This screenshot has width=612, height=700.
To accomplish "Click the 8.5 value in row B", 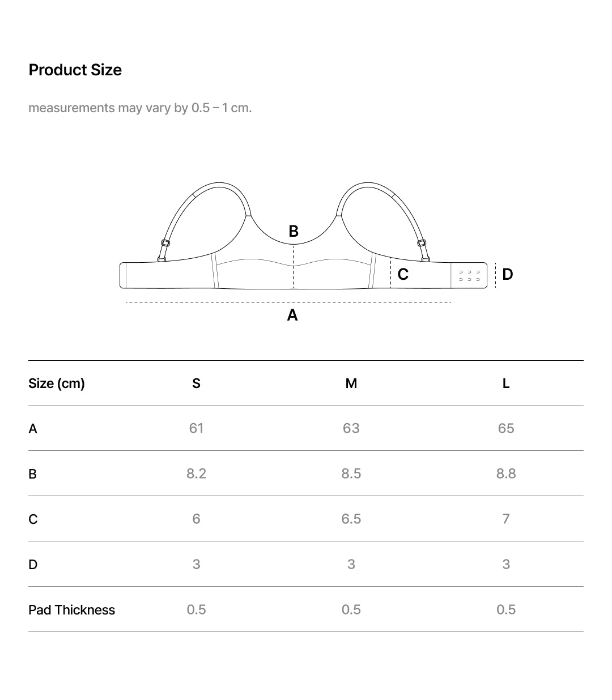I will pos(351,473).
